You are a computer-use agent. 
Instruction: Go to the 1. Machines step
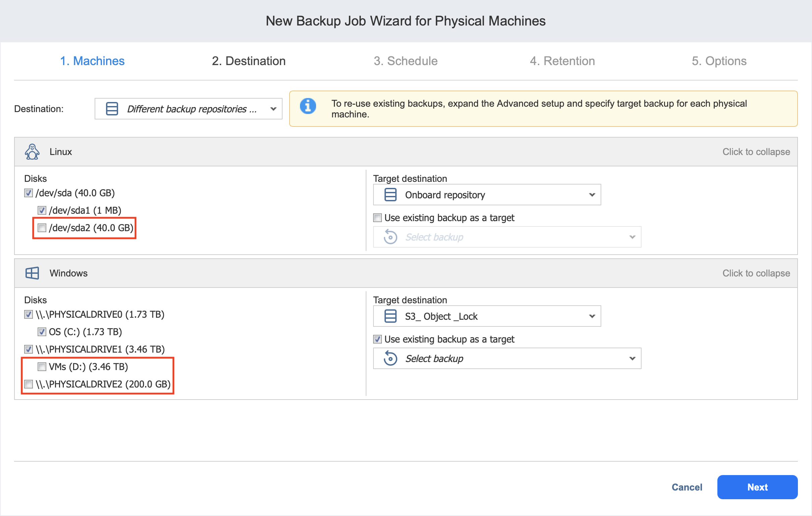[x=92, y=61]
